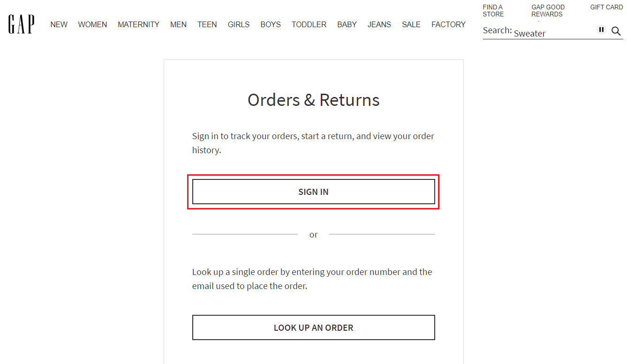The image size is (627, 364).
Task: Browse the Jeans menu item
Action: tap(379, 24)
